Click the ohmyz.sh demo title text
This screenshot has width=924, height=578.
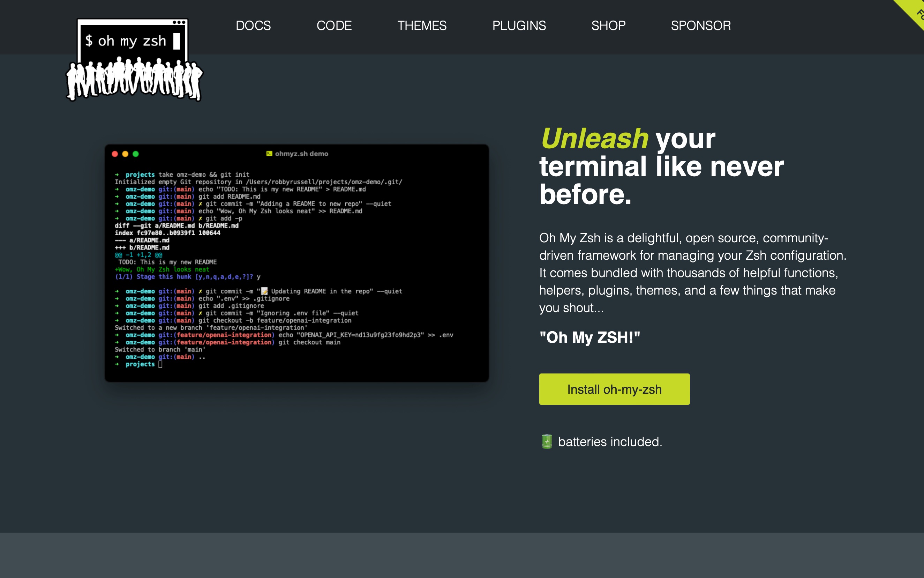[301, 154]
